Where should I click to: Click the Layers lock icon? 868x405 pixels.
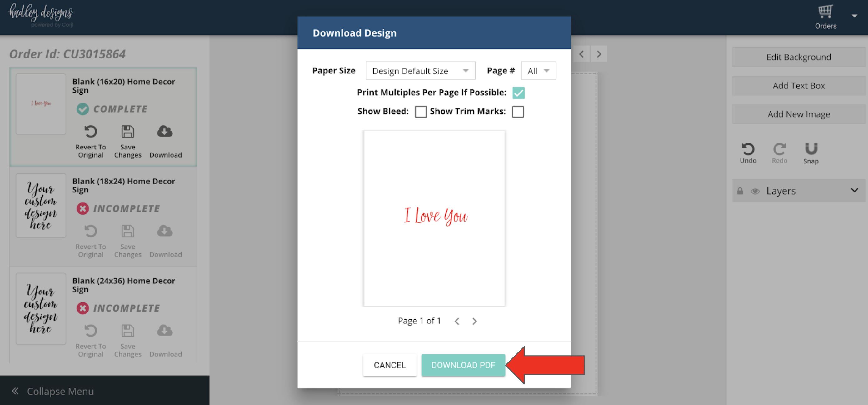740,191
